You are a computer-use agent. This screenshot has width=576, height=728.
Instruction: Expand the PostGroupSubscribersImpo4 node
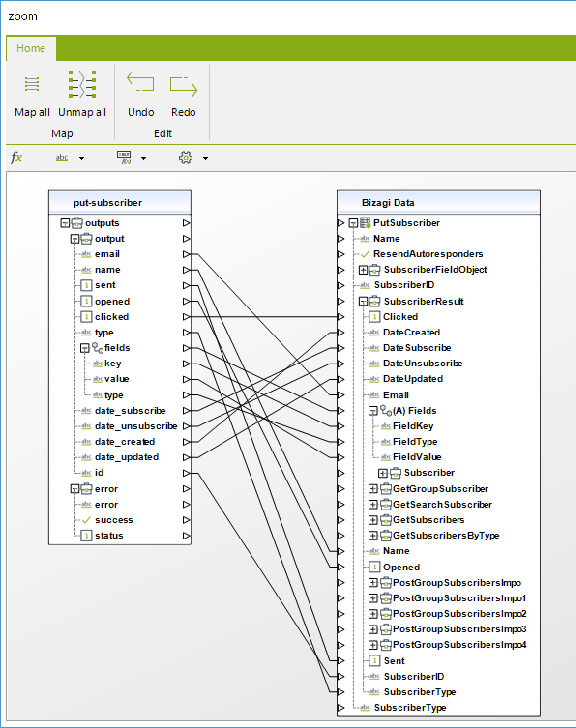pyautogui.click(x=373, y=645)
